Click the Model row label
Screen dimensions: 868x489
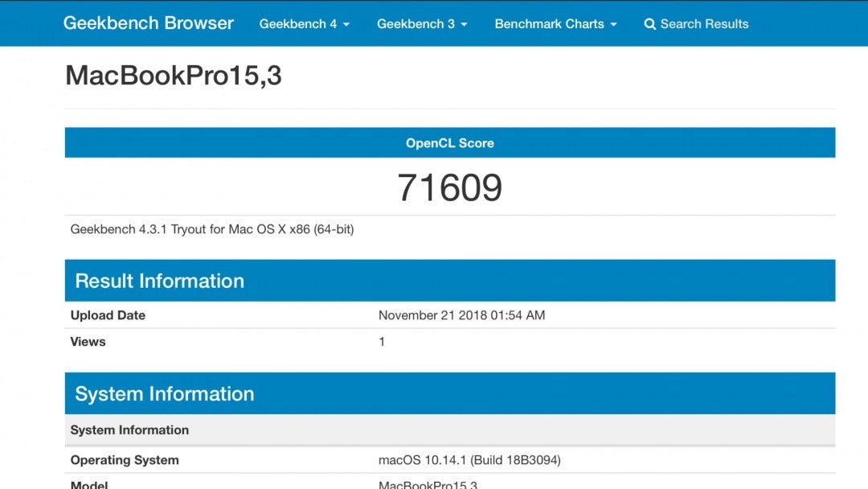click(x=89, y=484)
